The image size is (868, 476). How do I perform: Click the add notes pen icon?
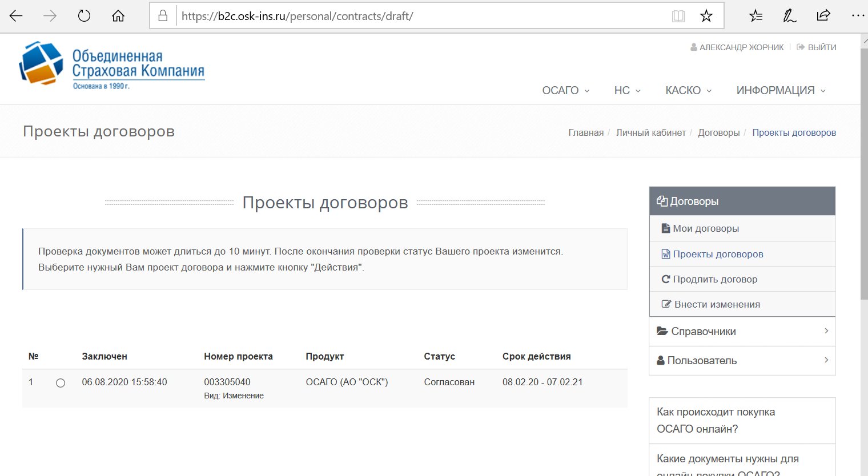click(789, 16)
